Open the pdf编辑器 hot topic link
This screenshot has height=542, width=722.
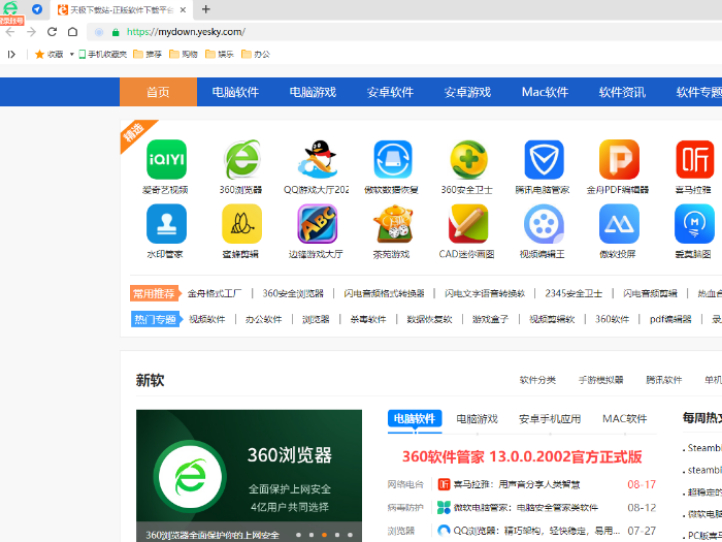click(x=670, y=319)
